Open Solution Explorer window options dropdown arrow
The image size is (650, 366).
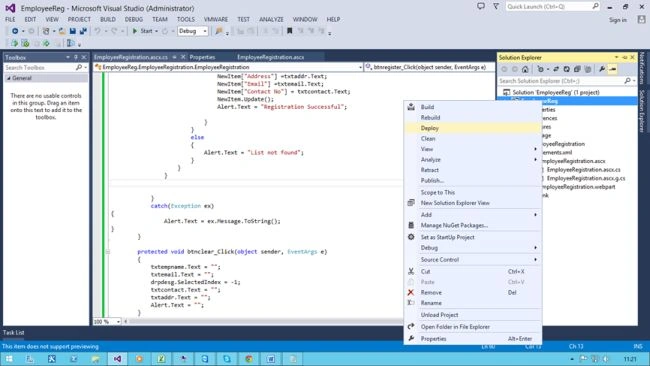[616, 57]
